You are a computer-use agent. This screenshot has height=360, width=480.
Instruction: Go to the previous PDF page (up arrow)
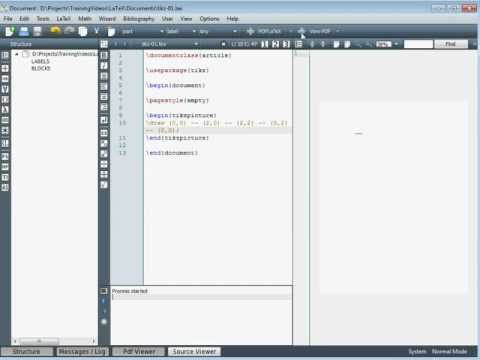point(312,44)
